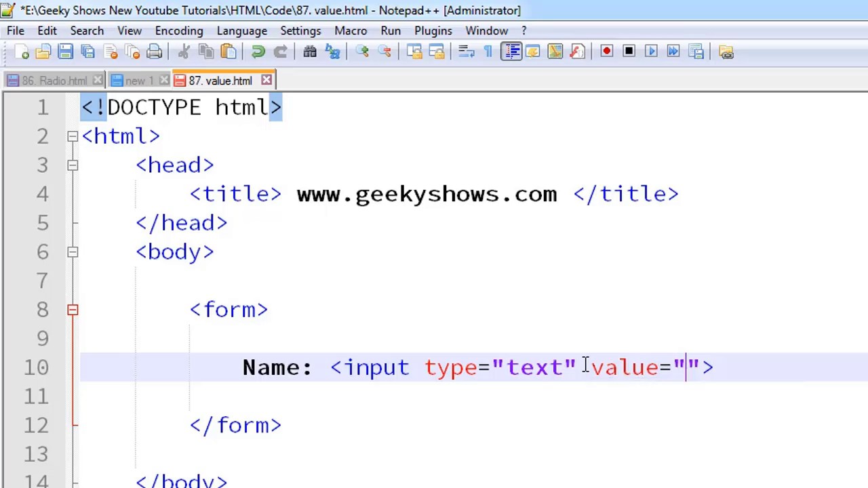Screen dimensions: 868x488
Task: Click the Zoom Out magnifier icon
Action: tap(384, 52)
